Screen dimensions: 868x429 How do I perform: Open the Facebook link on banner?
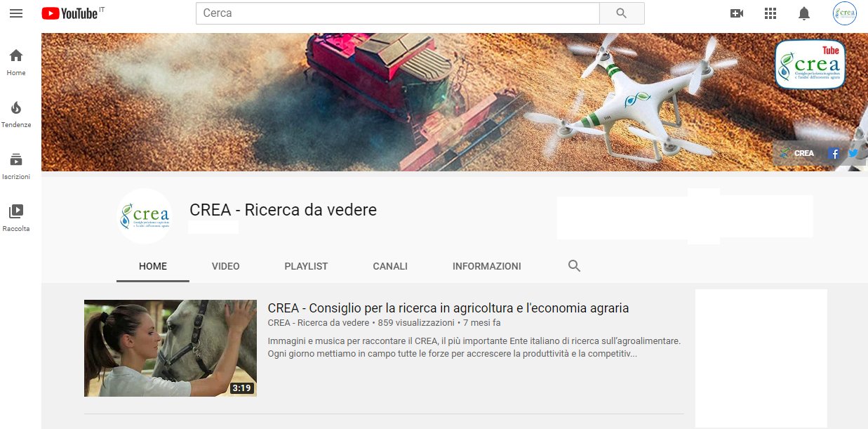click(x=834, y=153)
